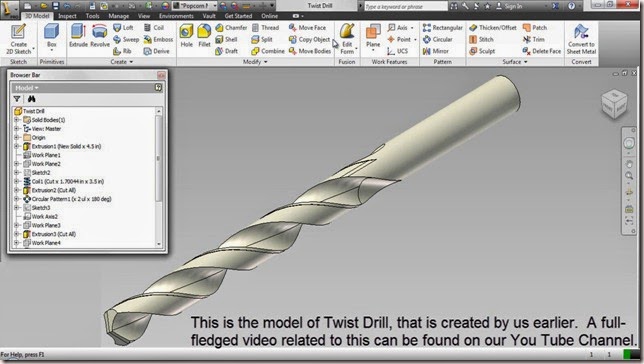This screenshot has height=364, width=644.
Task: Click the Copy Object tool
Action: click(309, 39)
